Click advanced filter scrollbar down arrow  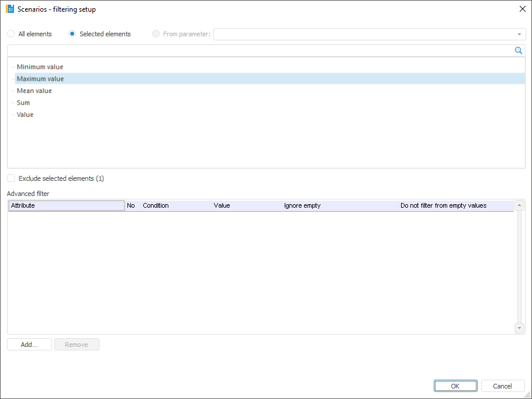click(x=520, y=328)
